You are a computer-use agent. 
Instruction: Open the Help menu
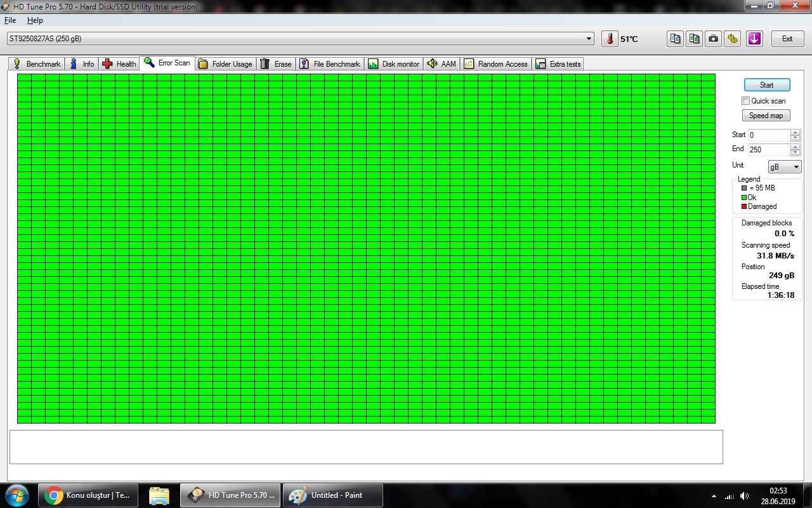pyautogui.click(x=35, y=20)
